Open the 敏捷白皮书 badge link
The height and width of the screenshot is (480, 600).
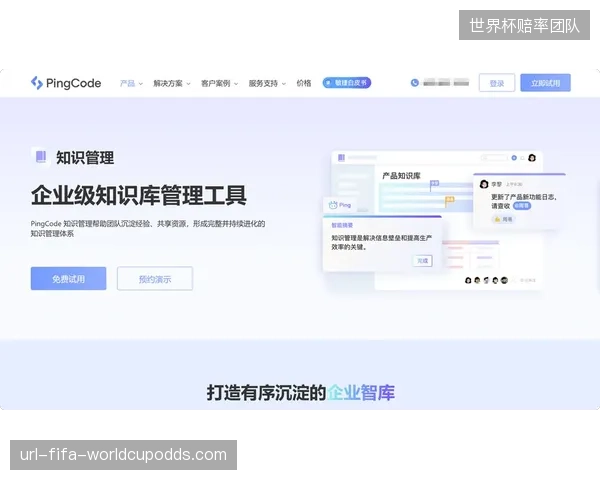(x=347, y=83)
